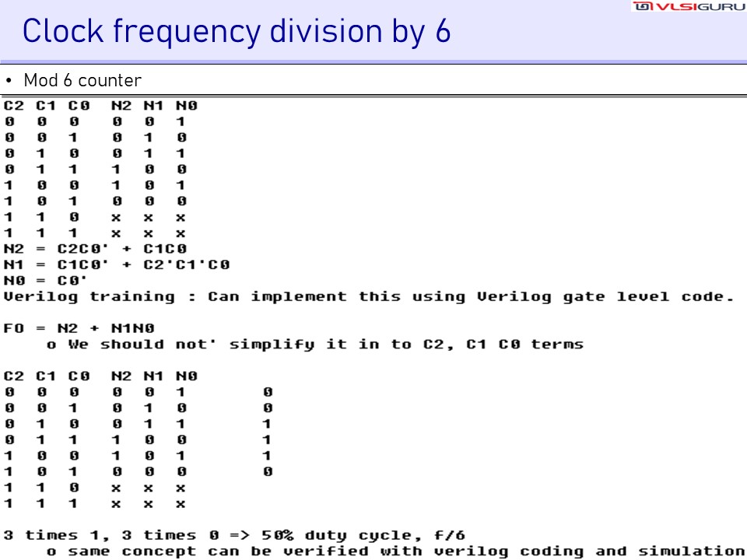Image resolution: width=747 pixels, height=560 pixels.
Task: Select the N0 = C0' equation line
Action: click(x=45, y=280)
